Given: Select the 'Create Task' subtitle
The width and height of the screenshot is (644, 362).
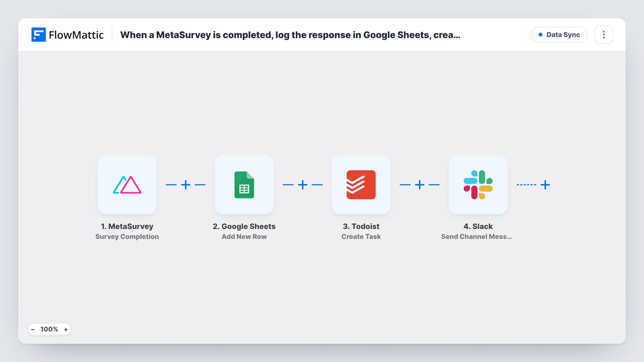Looking at the screenshot, I should tap(361, 237).
